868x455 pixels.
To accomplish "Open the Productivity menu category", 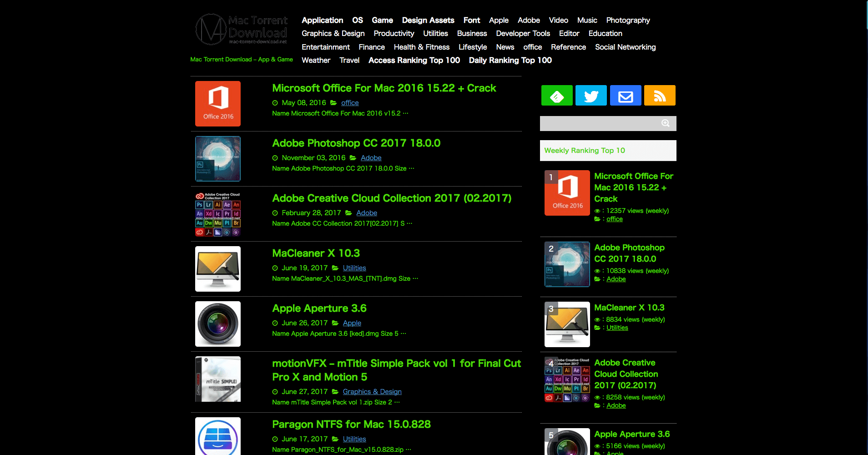I will pyautogui.click(x=394, y=33).
